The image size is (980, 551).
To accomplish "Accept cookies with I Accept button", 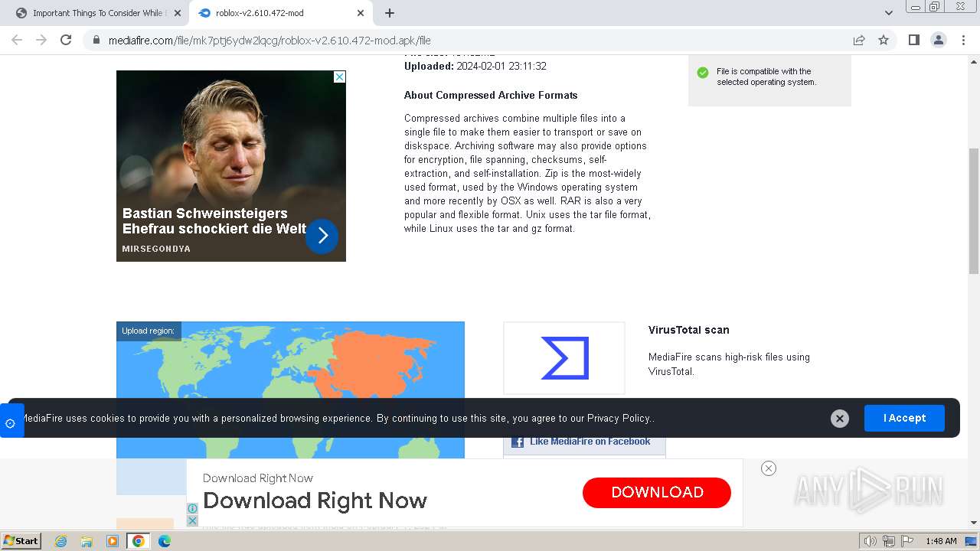I will [x=904, y=418].
